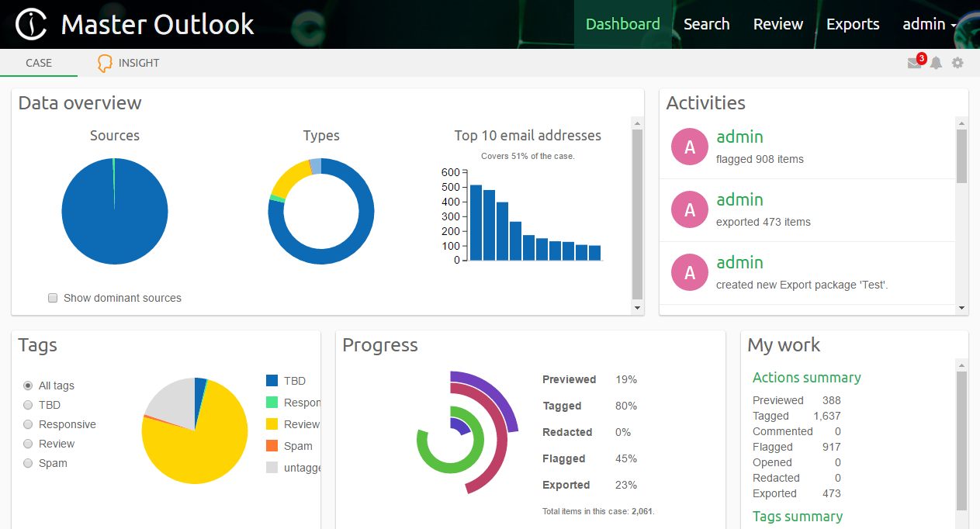Click the admin avatar beside exported 473 items
Screen dimensions: 980x529
pyautogui.click(x=690, y=209)
